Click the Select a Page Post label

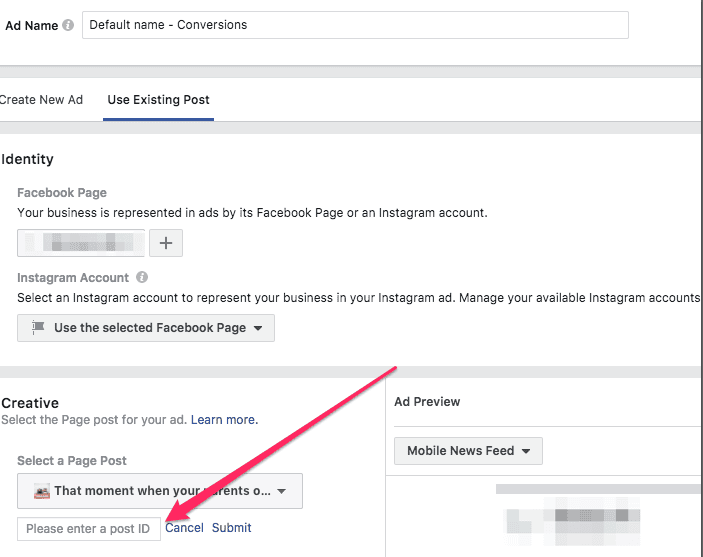pos(72,461)
